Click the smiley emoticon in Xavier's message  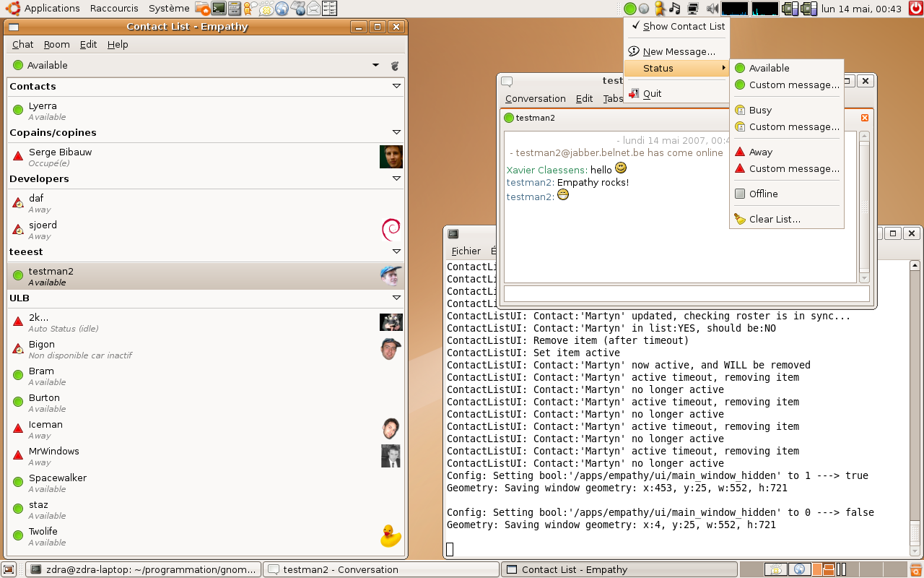(x=621, y=168)
